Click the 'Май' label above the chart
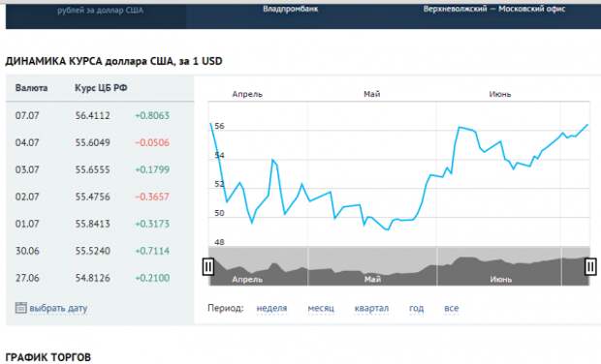 pos(372,94)
